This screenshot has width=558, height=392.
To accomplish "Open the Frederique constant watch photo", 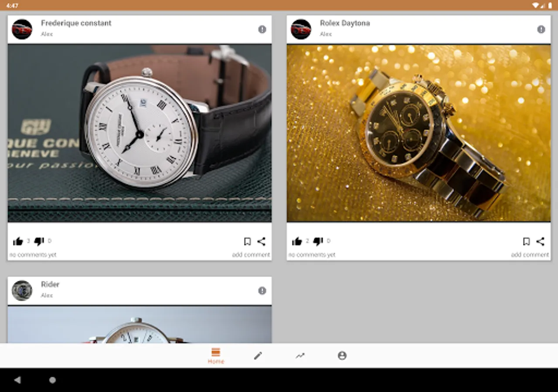I will pyautogui.click(x=139, y=133).
